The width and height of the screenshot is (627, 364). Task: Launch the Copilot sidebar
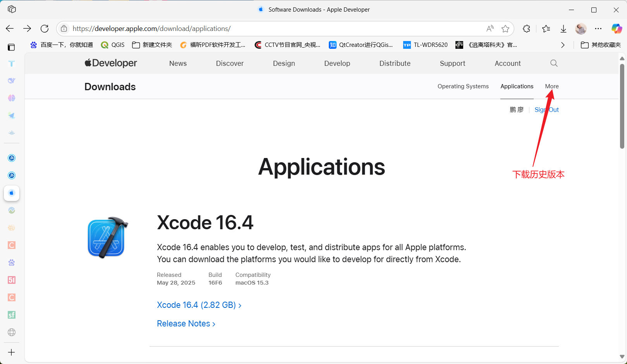[617, 29]
